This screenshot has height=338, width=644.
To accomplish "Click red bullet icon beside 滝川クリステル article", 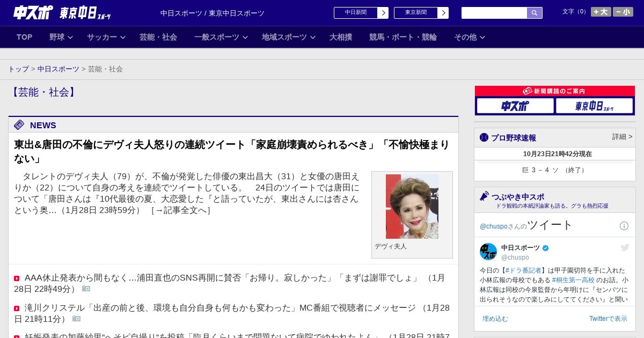I will [x=17, y=308].
